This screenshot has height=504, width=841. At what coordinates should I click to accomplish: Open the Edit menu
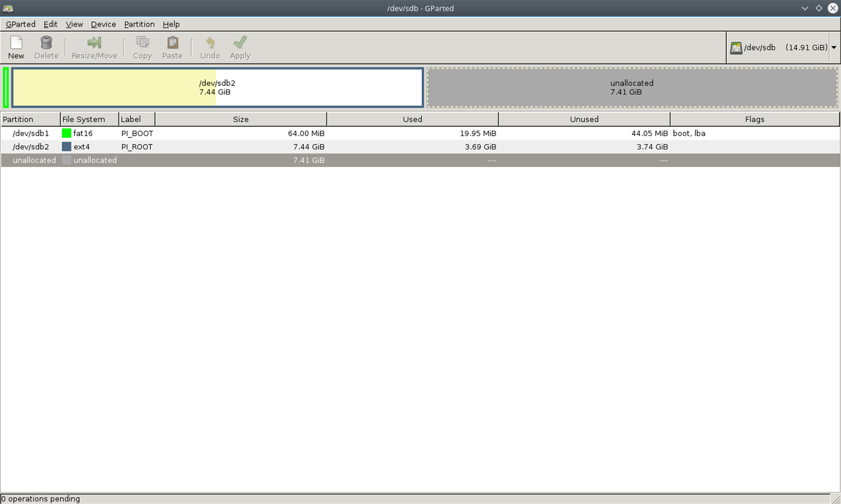point(50,24)
